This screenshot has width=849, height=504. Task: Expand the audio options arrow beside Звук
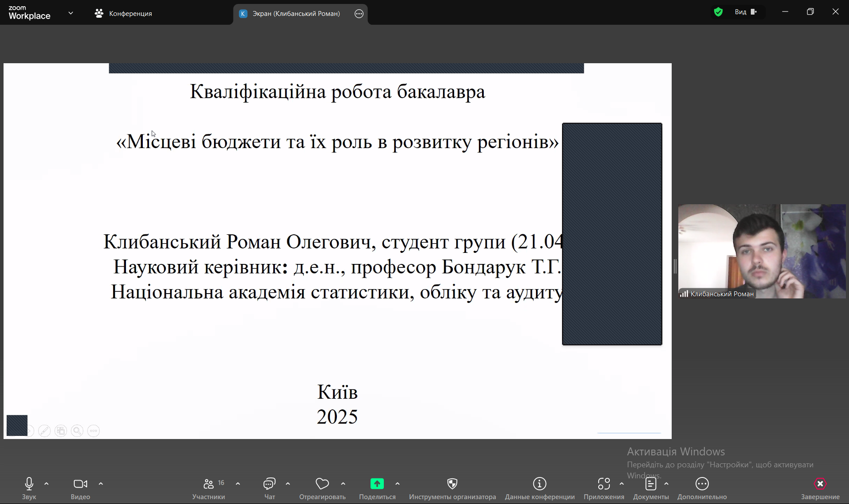46,484
